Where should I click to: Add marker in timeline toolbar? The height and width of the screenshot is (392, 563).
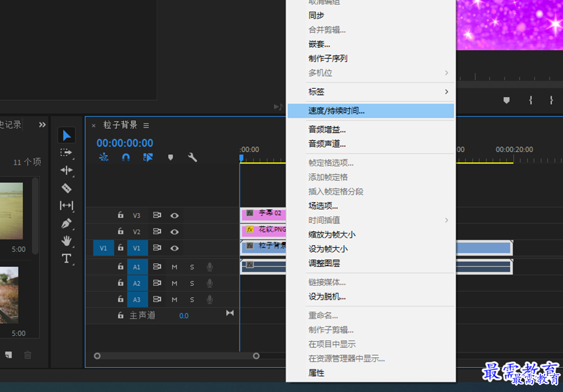170,157
